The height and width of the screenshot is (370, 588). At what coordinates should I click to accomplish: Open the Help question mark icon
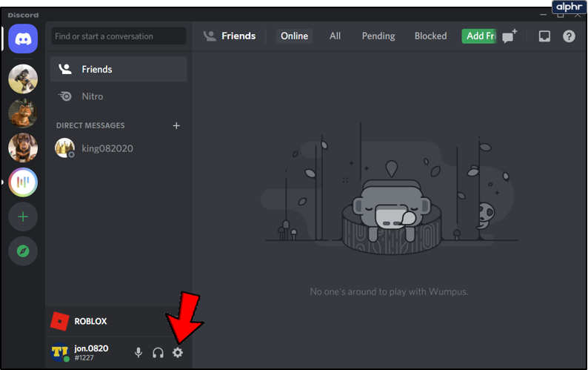(569, 36)
